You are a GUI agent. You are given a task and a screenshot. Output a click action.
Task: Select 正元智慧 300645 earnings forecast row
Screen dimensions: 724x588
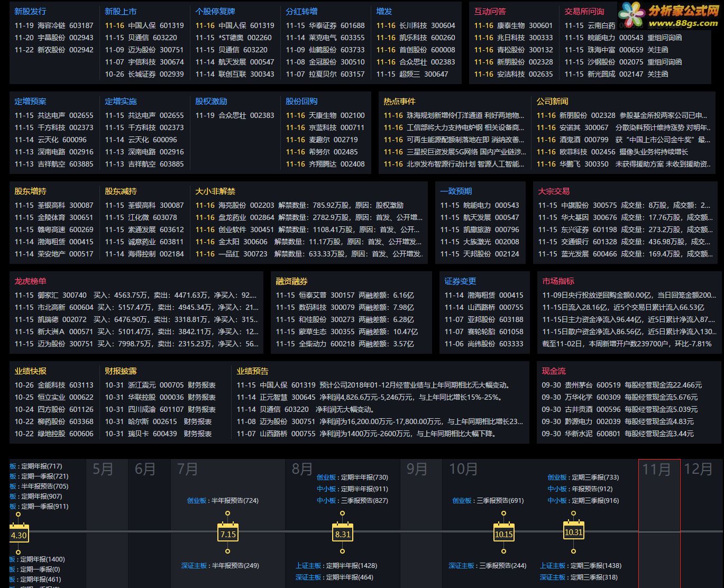(x=370, y=397)
